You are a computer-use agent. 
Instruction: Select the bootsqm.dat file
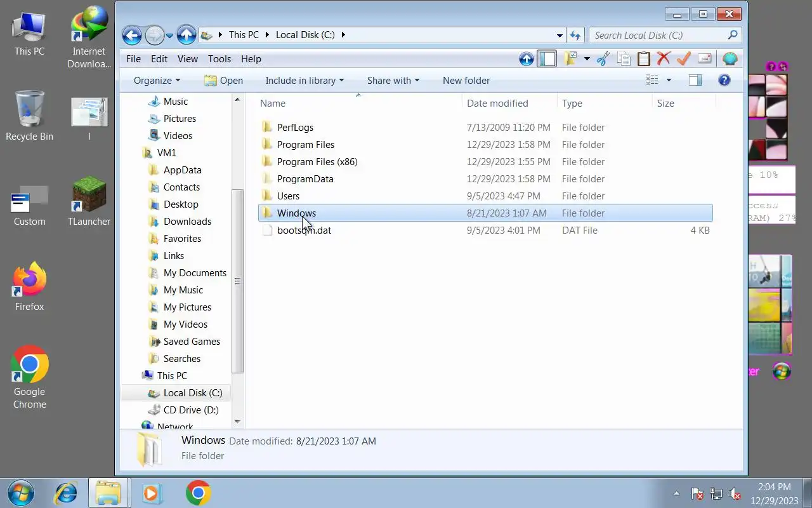[x=304, y=230]
